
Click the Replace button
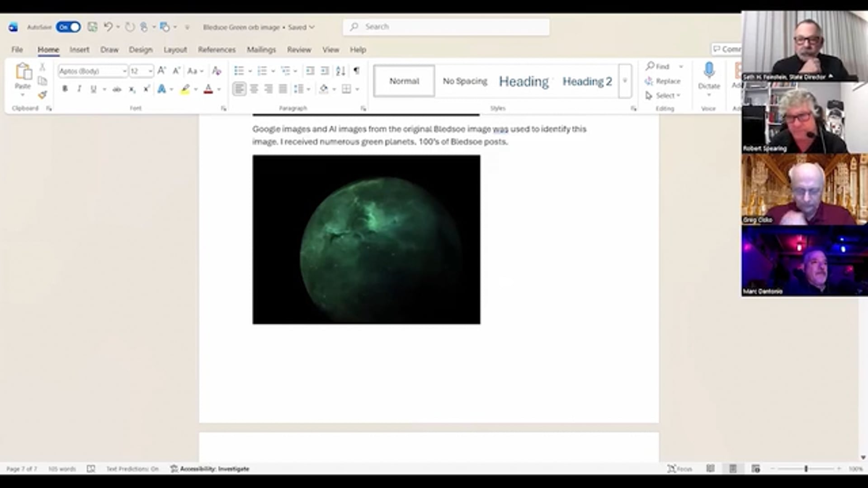[x=663, y=81]
